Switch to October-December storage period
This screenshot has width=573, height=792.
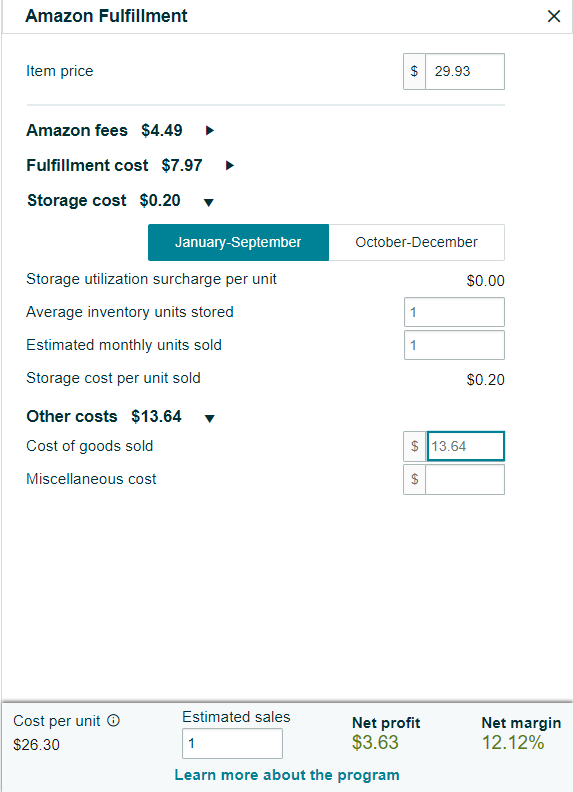pyautogui.click(x=416, y=242)
